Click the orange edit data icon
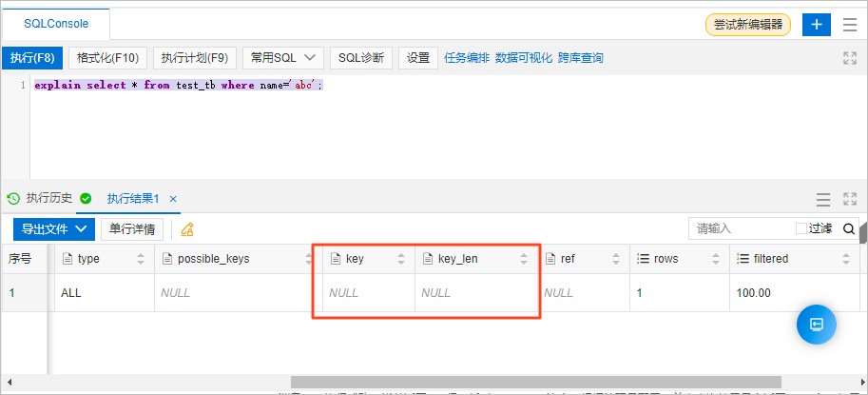The width and height of the screenshot is (868, 395). (x=187, y=229)
